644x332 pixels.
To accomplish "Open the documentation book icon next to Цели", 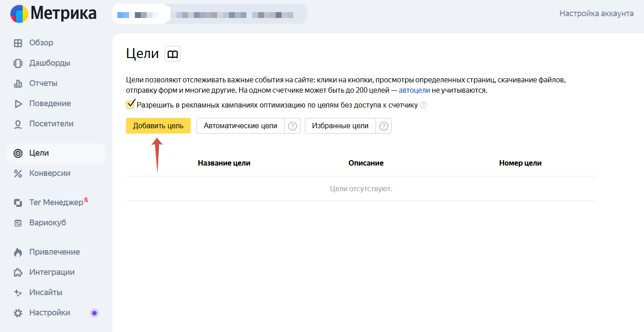I will 173,54.
